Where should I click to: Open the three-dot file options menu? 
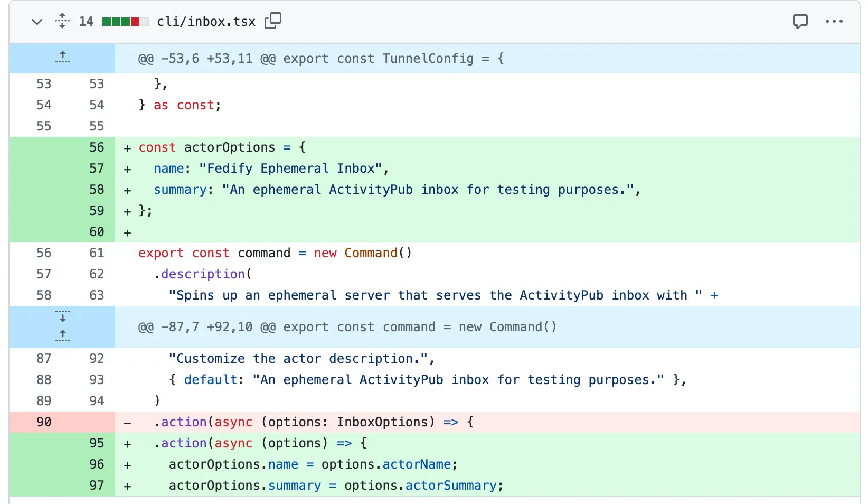click(834, 21)
